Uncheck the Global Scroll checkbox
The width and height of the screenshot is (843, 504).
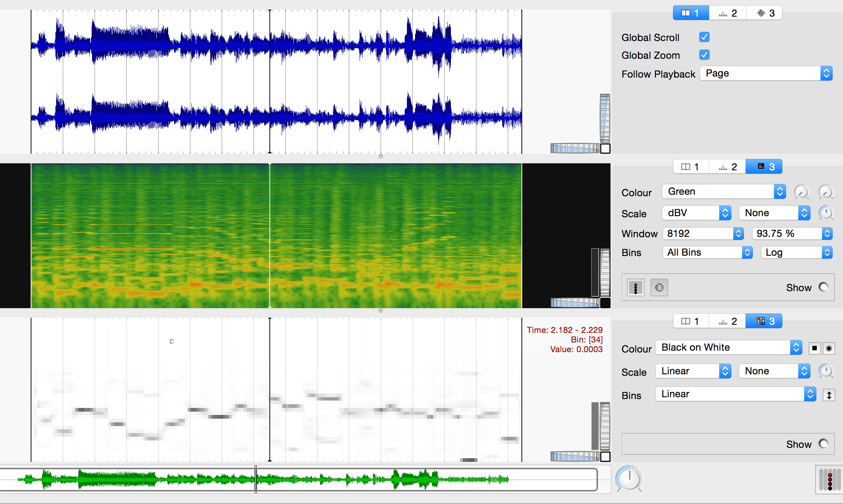point(704,37)
